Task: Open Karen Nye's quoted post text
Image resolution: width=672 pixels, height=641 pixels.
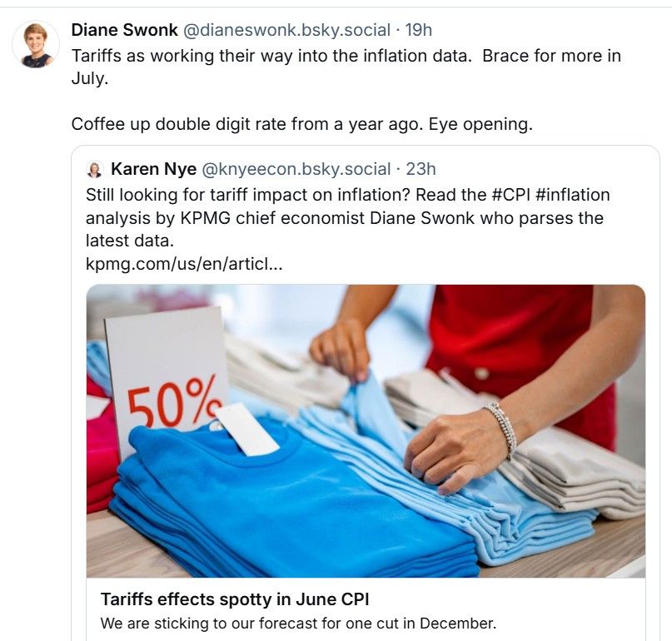Action: [347, 217]
